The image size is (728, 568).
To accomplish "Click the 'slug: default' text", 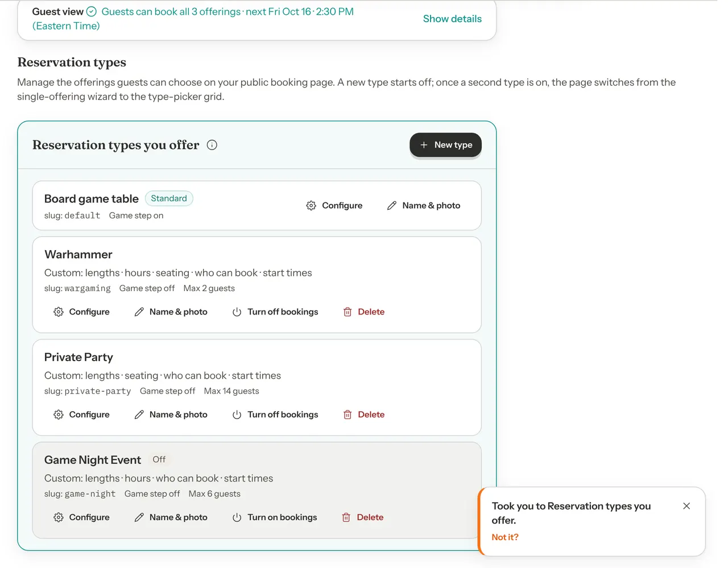I will (72, 215).
